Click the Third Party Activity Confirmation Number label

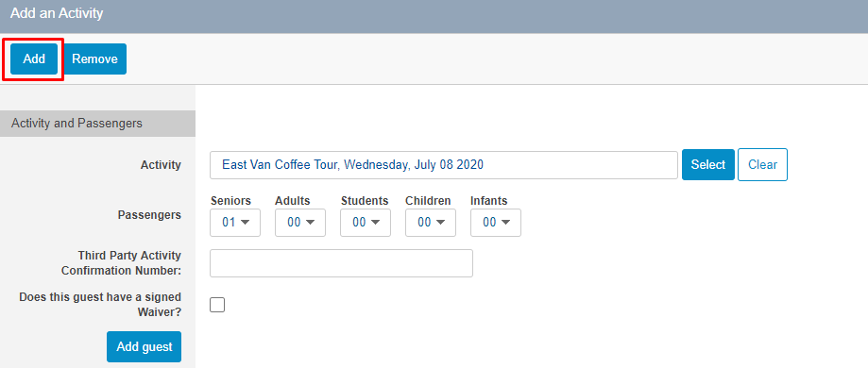tap(121, 263)
